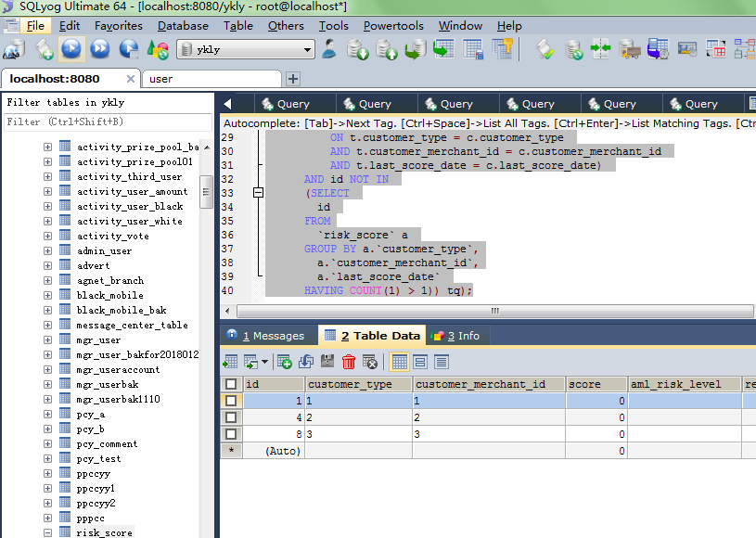Screen dimensions: 756x538
Task: Click the database with curved arrow icon
Action: point(416,49)
